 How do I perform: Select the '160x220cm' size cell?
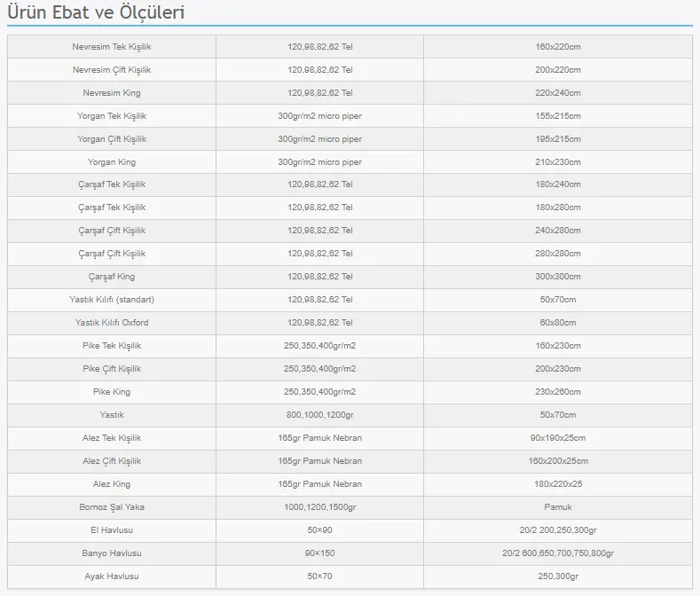(557, 46)
